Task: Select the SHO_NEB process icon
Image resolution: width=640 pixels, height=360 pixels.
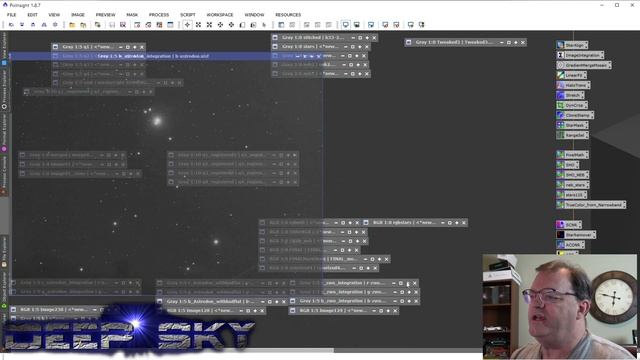Action: [x=572, y=175]
